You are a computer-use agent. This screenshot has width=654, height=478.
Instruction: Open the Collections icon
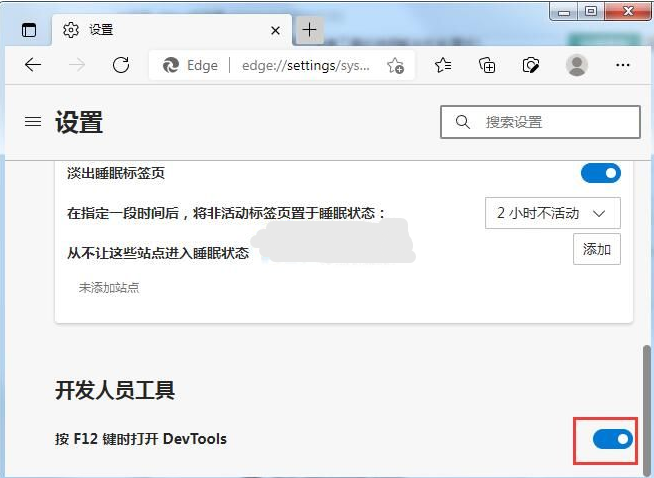(487, 65)
